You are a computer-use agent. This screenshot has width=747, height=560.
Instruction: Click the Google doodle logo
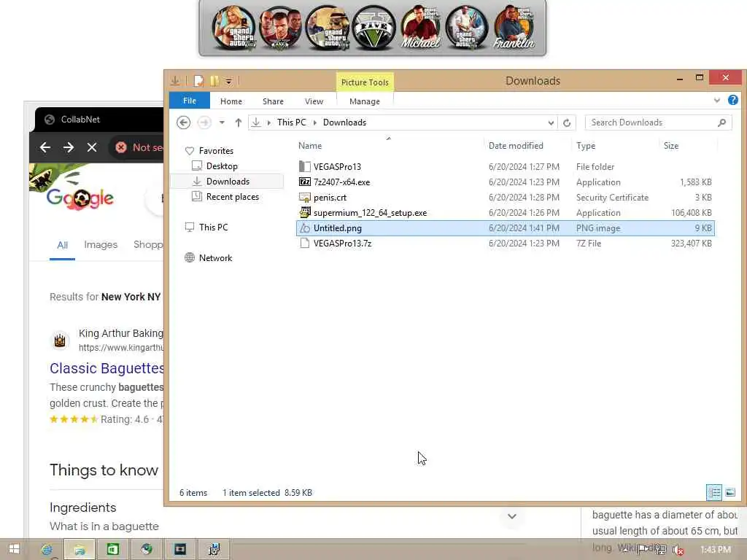pyautogui.click(x=80, y=198)
